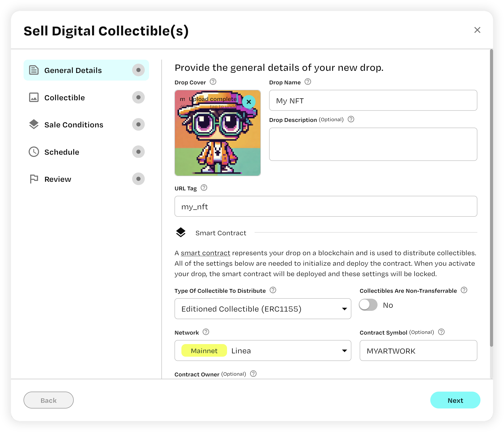Viewport: 504px width, 432px height.
Task: Click the Smart Contract section icon
Action: pyautogui.click(x=180, y=233)
